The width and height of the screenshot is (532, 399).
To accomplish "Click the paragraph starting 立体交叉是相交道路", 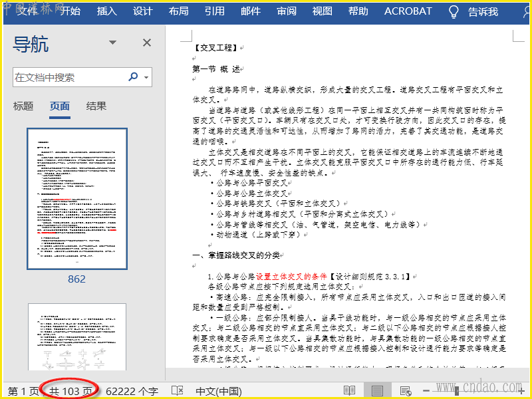I will coord(348,162).
